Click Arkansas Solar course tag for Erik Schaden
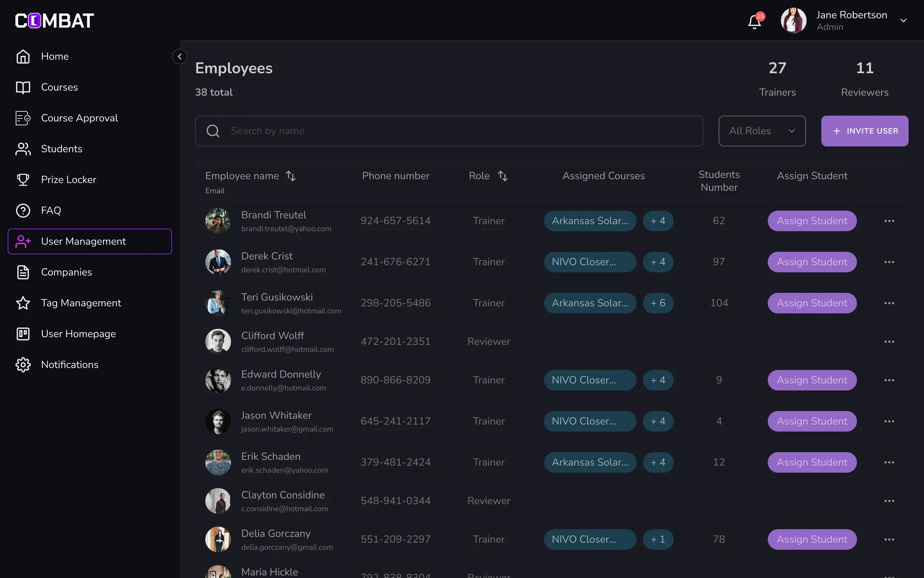Image resolution: width=924 pixels, height=578 pixels. pyautogui.click(x=590, y=462)
